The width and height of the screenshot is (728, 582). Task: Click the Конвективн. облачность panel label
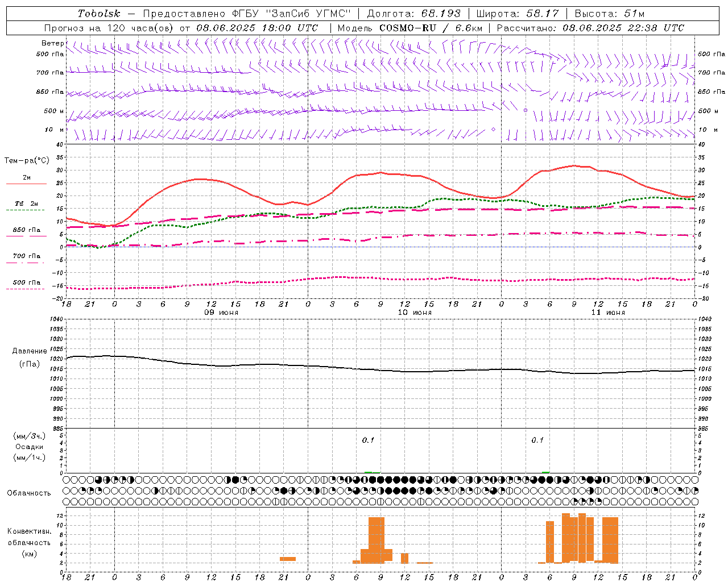[29, 537]
